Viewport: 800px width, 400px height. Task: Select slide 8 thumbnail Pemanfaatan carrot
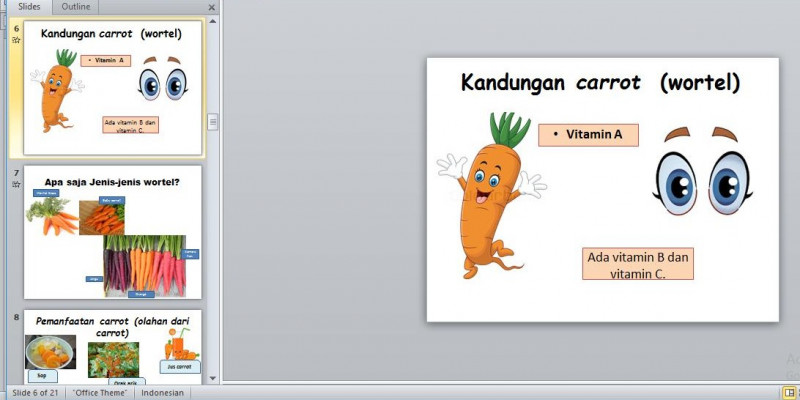click(113, 347)
